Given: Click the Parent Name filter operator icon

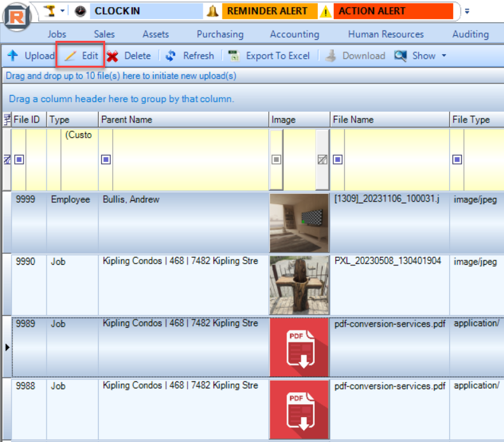Looking at the screenshot, I should [106, 159].
